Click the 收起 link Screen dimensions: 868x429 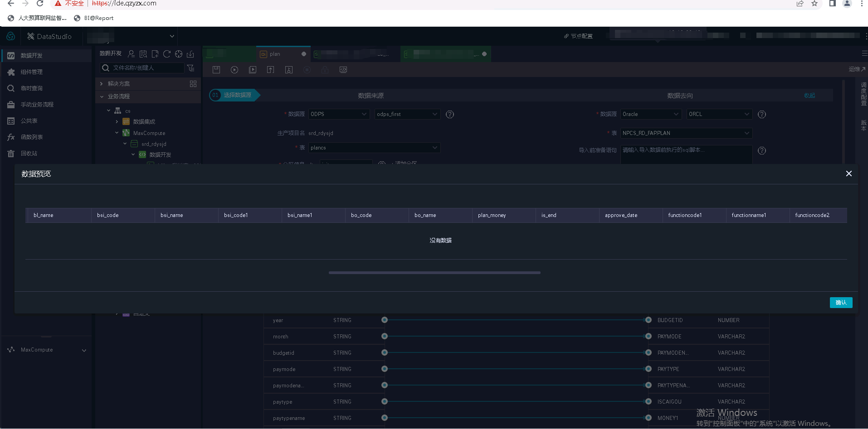(x=809, y=96)
